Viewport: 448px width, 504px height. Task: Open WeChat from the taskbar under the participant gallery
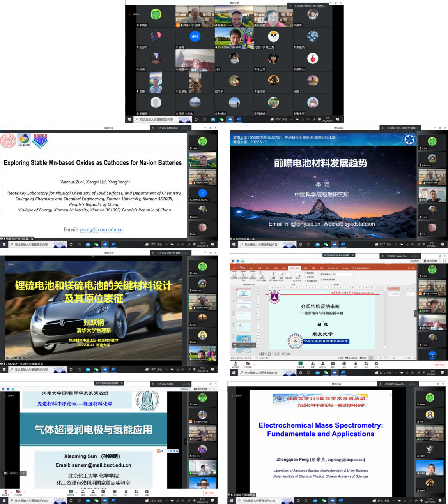(221, 120)
